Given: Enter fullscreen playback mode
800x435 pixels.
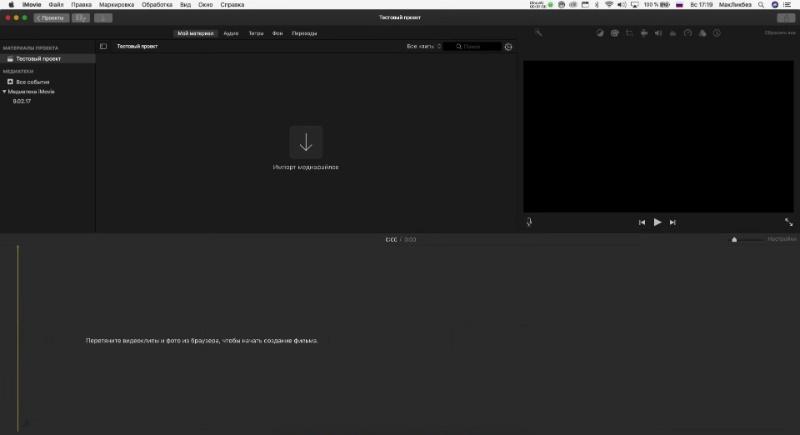Looking at the screenshot, I should (789, 222).
